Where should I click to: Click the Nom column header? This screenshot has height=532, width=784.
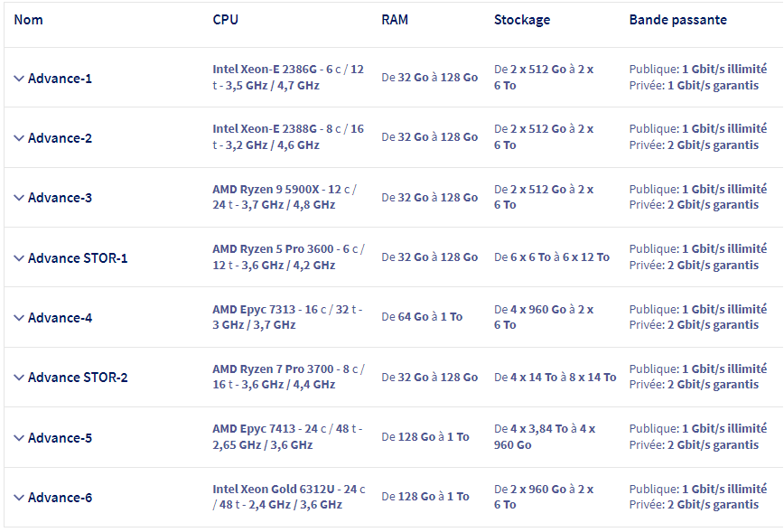(29, 20)
